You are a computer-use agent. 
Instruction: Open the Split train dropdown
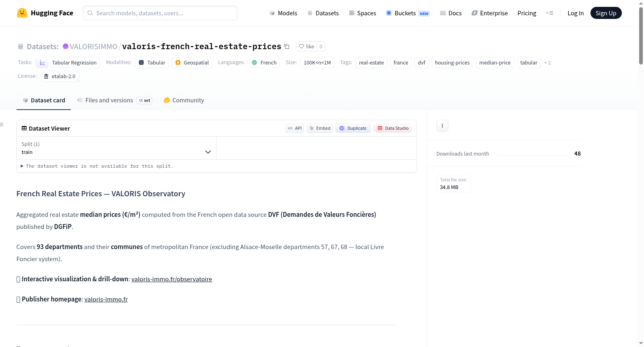tap(116, 148)
